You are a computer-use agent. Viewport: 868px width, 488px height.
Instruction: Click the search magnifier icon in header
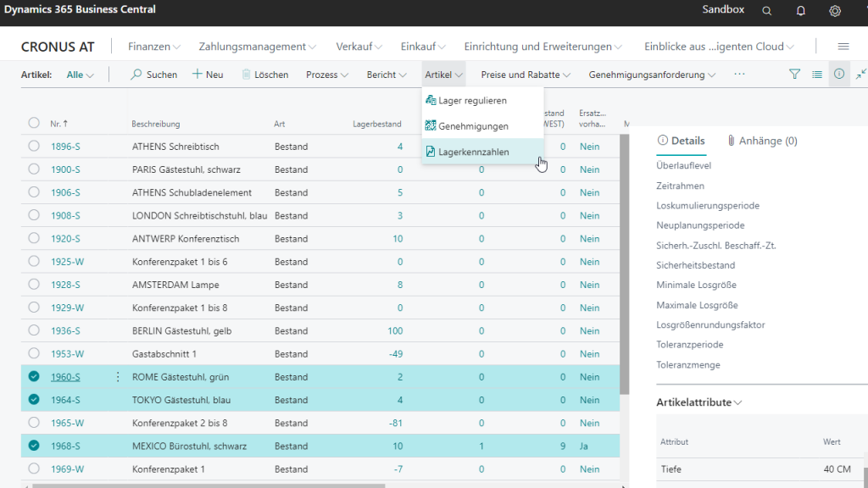click(x=766, y=11)
